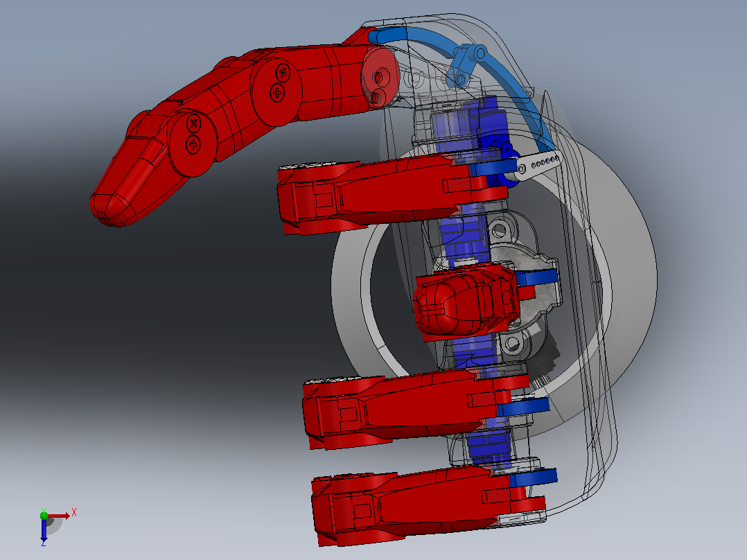The height and width of the screenshot is (560, 747).
Task: Click the green Y axis dot of the triad
Action: (x=44, y=515)
